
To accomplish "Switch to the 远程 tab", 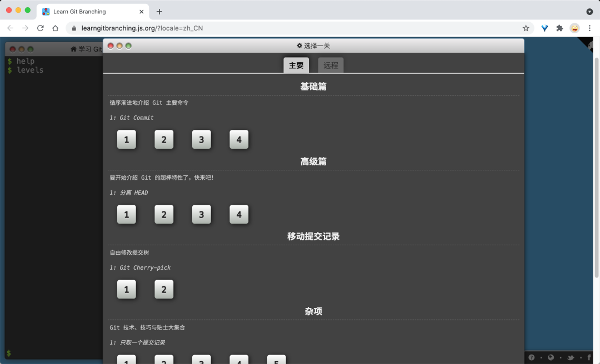I will pos(331,65).
